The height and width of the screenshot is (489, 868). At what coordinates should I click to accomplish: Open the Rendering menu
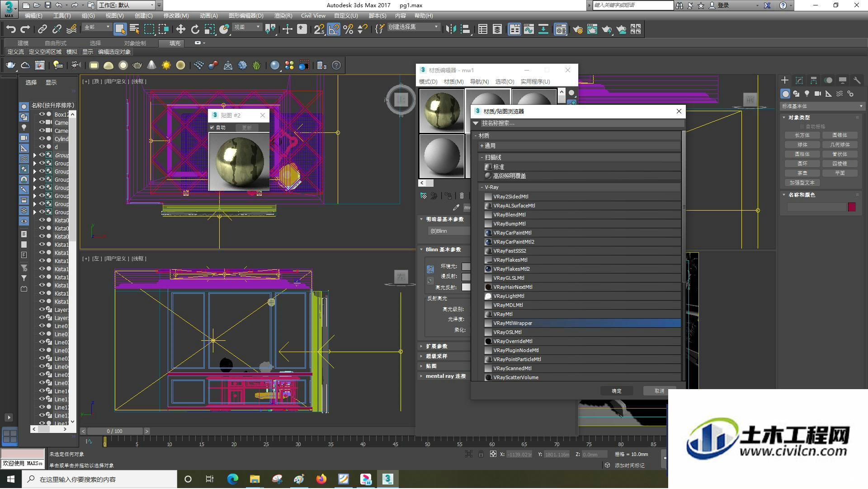pyautogui.click(x=283, y=15)
